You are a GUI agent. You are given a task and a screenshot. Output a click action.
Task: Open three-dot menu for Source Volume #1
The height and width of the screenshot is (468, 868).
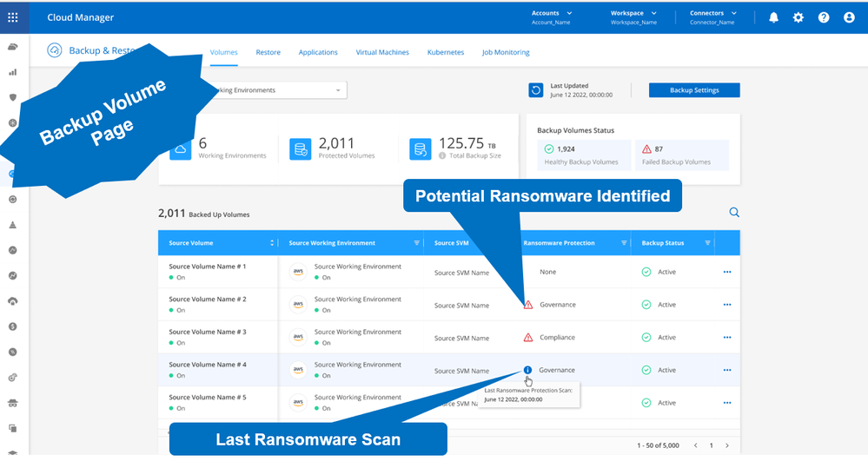(727, 272)
